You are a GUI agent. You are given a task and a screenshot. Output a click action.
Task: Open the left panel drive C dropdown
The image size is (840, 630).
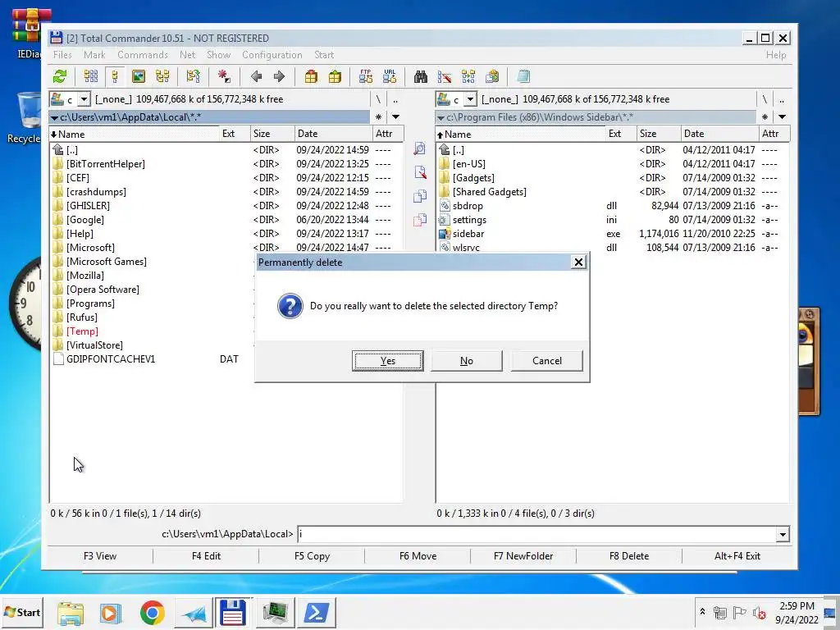point(84,99)
